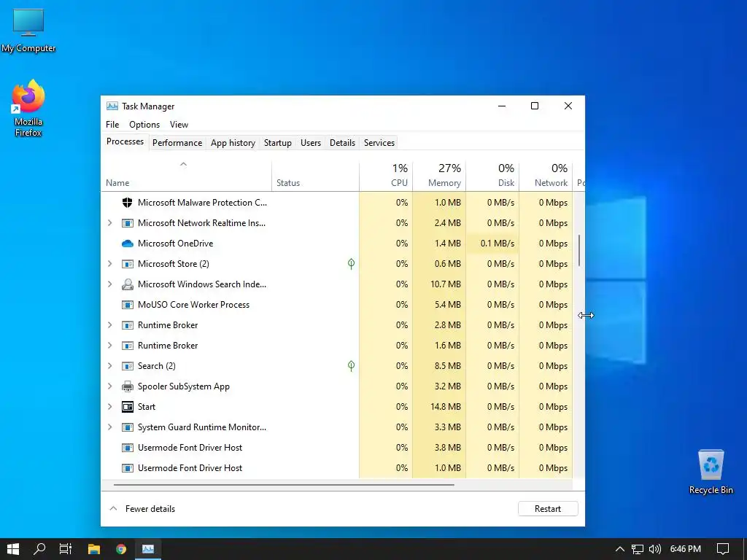Select the second Runtime Broker row icon
747x560 pixels.
point(127,346)
